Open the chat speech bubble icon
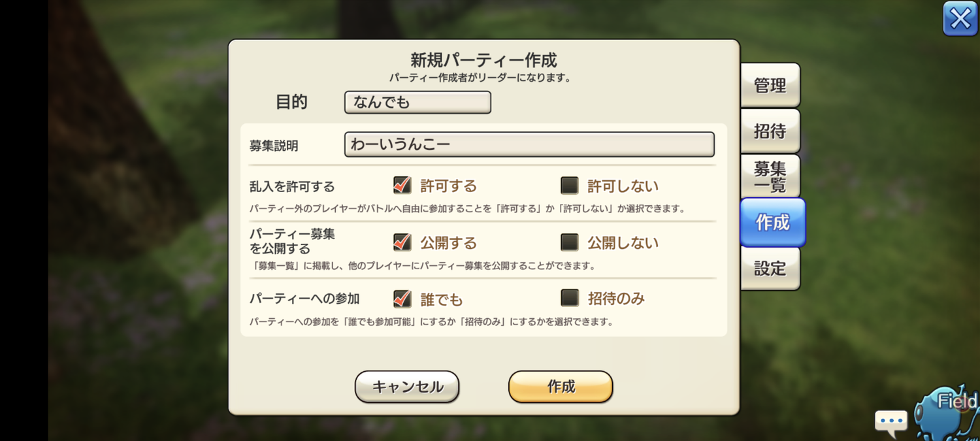Screen dimensions: 980x441 (x=891, y=421)
